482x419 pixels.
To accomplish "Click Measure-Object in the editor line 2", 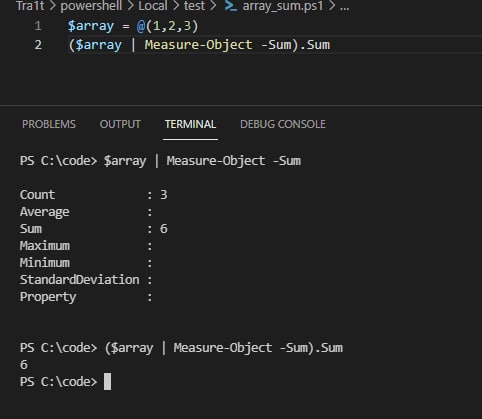I will (x=198, y=45).
